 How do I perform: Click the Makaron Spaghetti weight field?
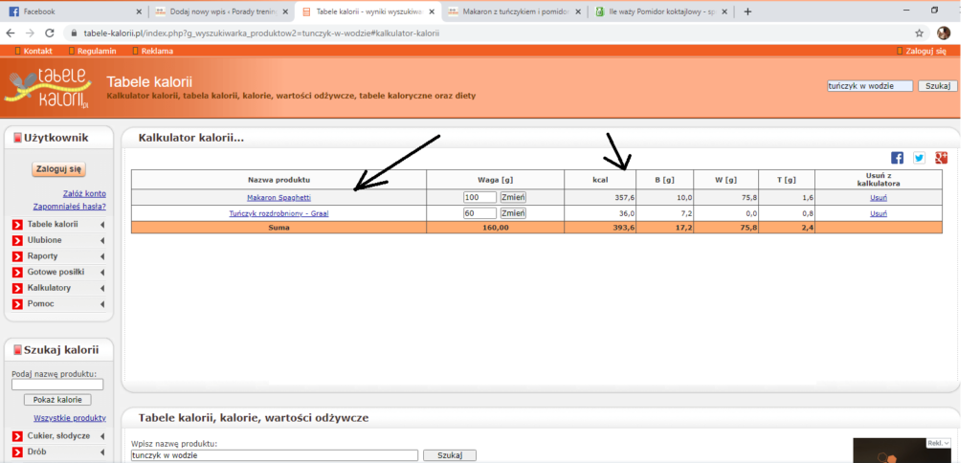479,197
